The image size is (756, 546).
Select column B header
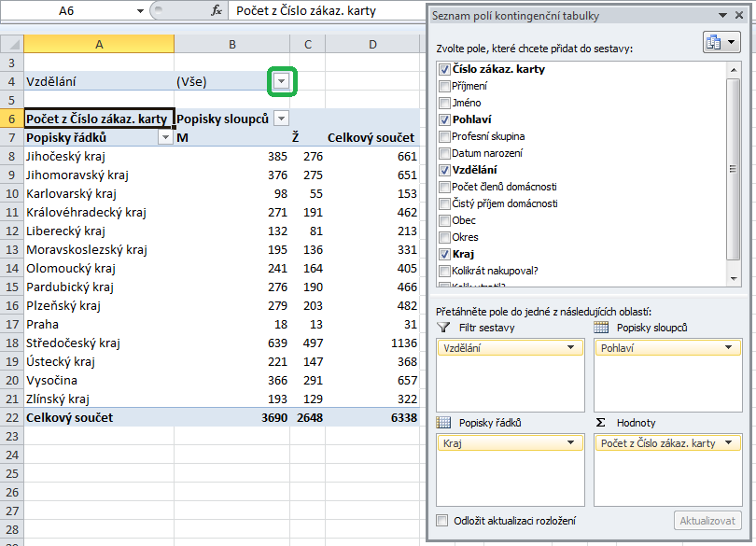pyautogui.click(x=231, y=45)
